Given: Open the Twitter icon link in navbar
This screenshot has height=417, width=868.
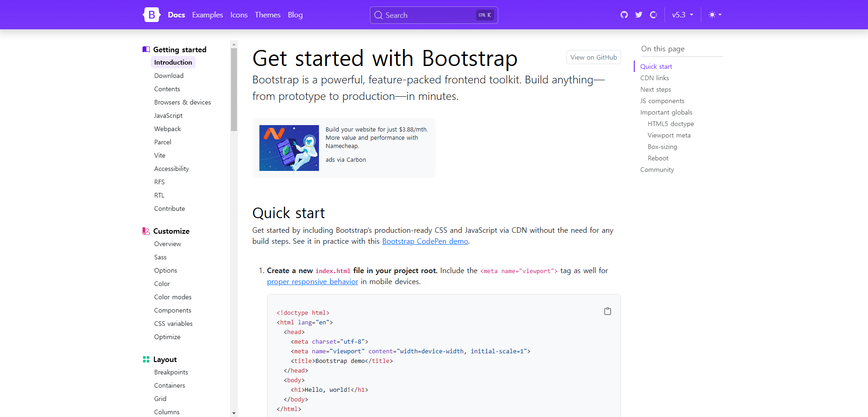Looking at the screenshot, I should [639, 15].
